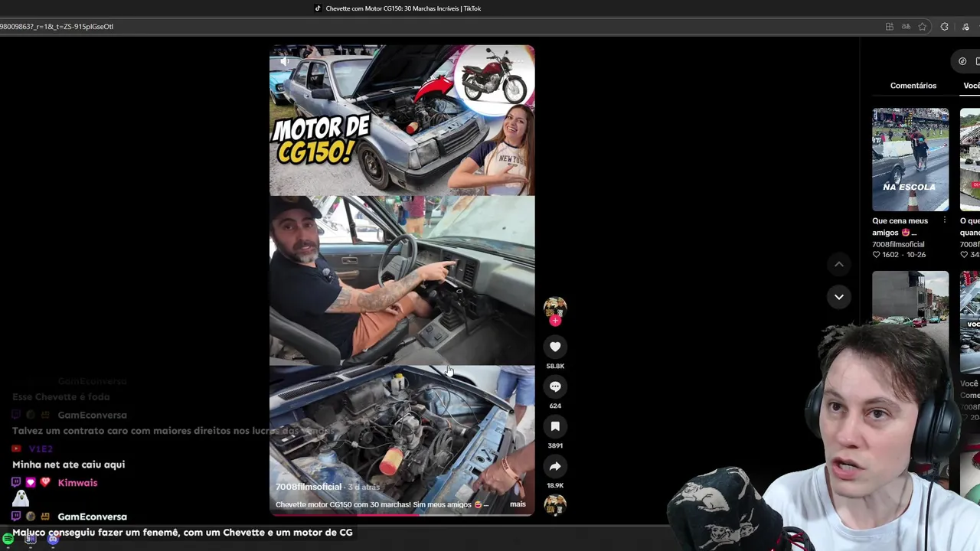
Task: Click the creator avatar above follow badge
Action: (555, 307)
